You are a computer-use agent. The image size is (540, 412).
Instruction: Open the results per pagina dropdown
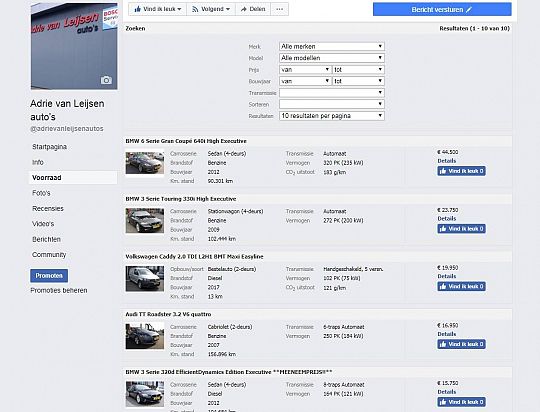click(332, 116)
